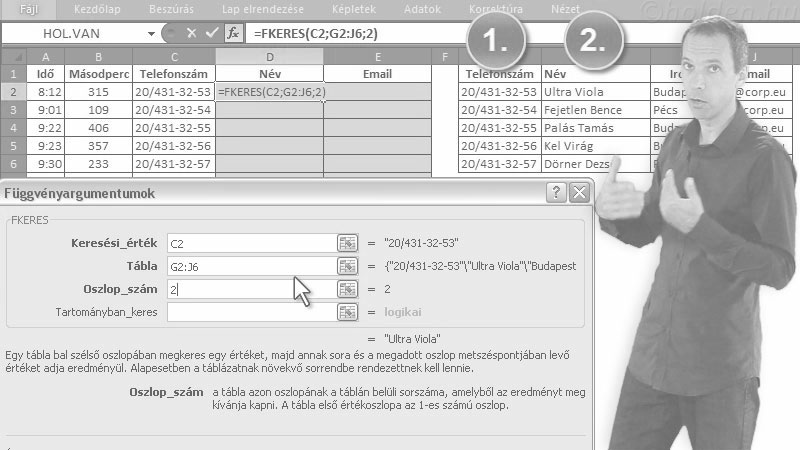
Task: Click the 'Kel Virág' name cell
Action: pos(595,146)
